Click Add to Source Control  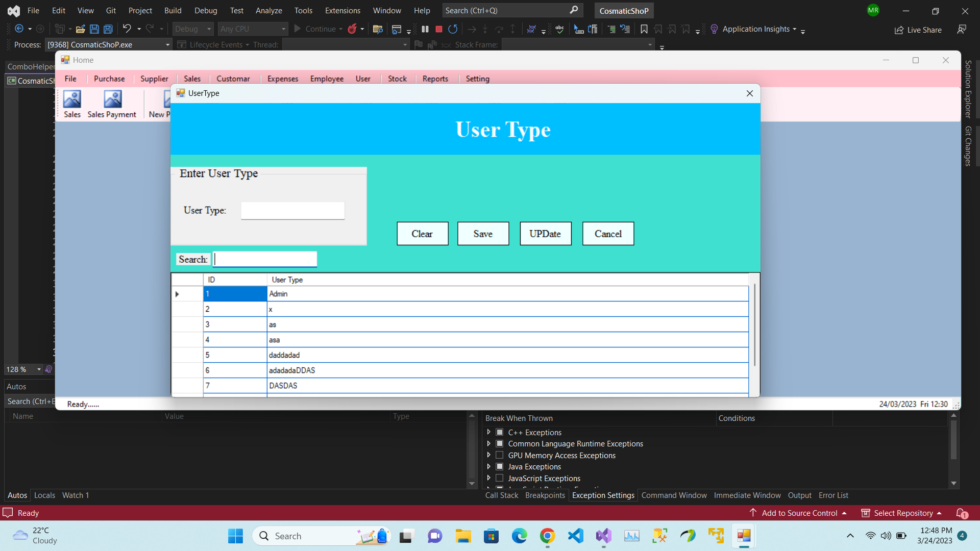coord(799,513)
